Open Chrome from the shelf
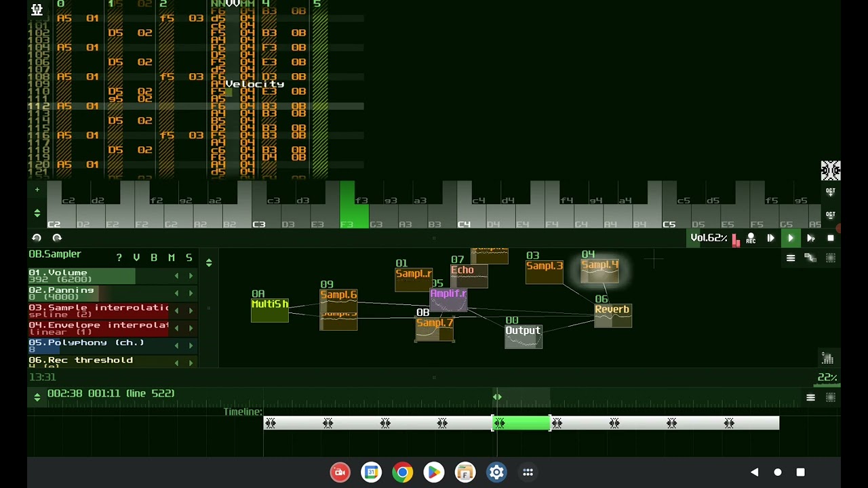 point(403,472)
